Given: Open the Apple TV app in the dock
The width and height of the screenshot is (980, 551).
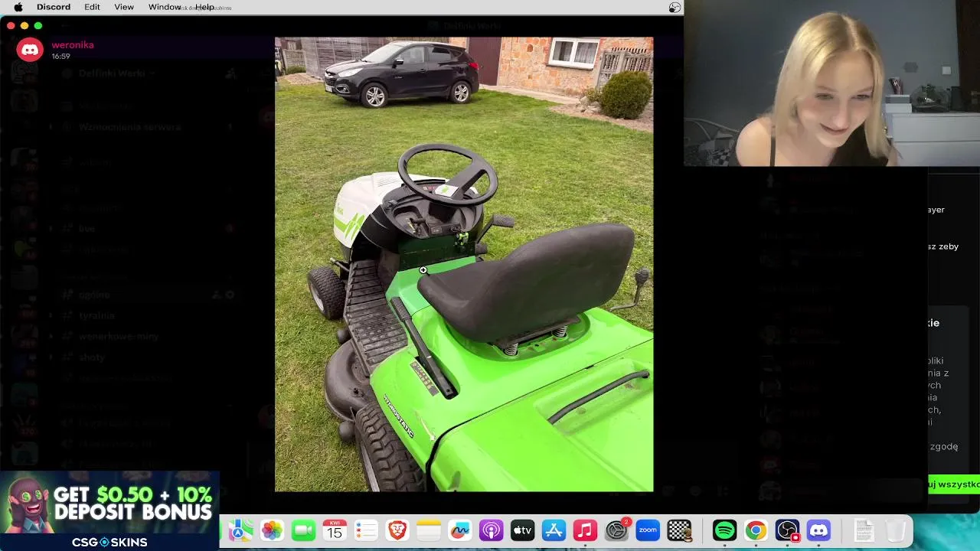Looking at the screenshot, I should click(x=522, y=530).
